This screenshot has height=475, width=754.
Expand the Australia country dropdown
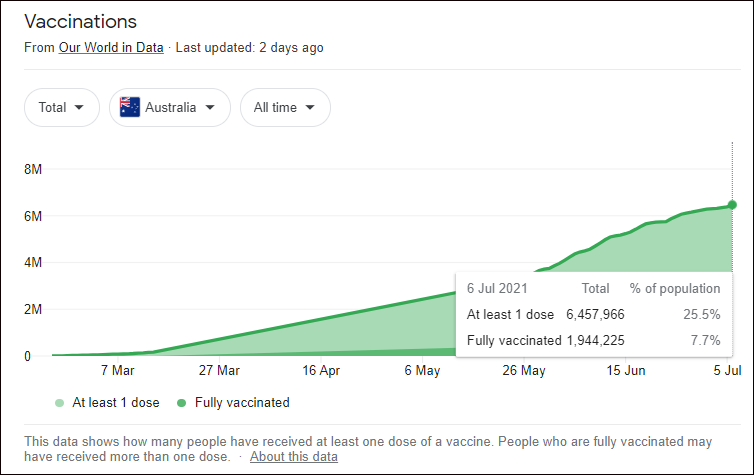[x=169, y=108]
